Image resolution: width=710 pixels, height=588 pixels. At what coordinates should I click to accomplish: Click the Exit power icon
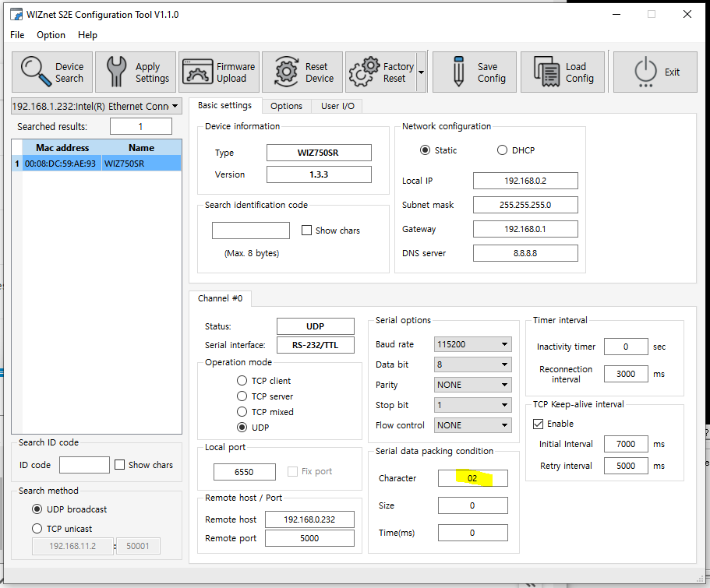point(645,72)
